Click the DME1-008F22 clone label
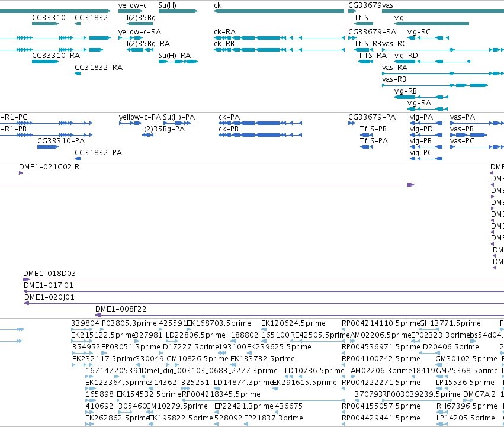This screenshot has width=504, height=427. click(x=121, y=309)
